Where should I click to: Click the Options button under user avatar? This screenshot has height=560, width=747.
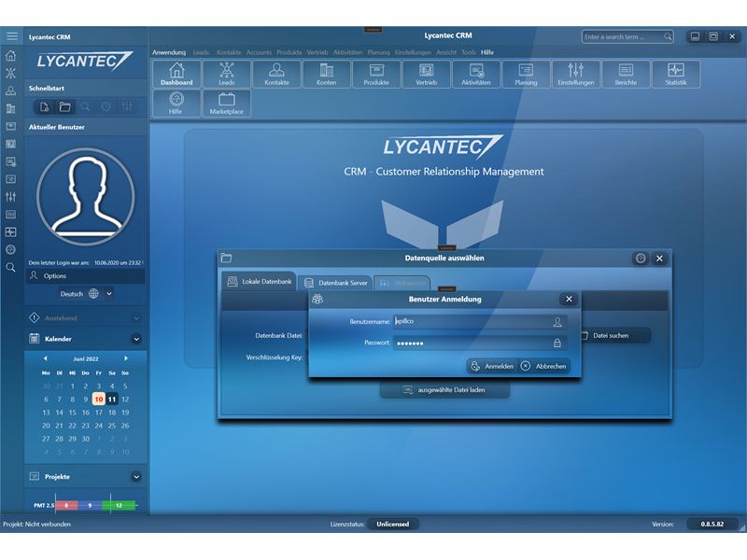85,276
